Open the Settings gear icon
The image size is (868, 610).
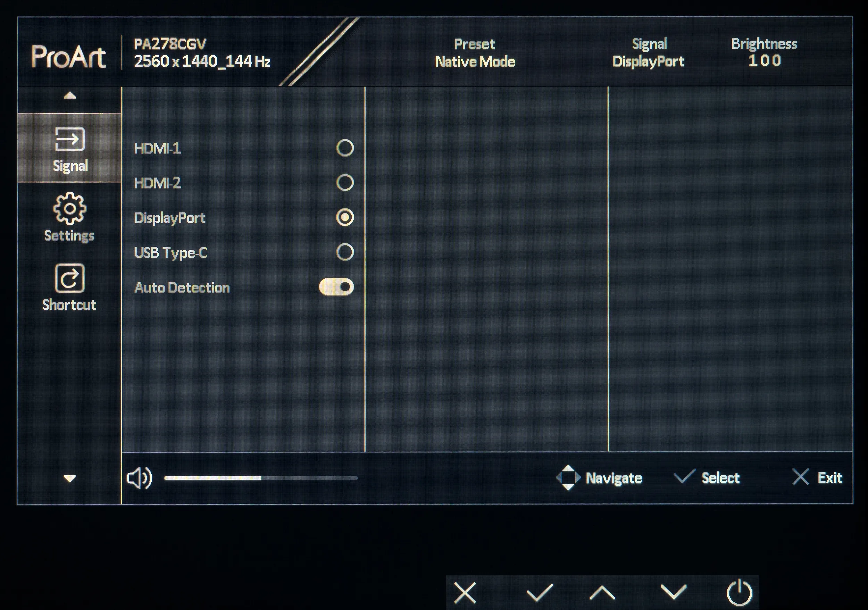tap(69, 209)
